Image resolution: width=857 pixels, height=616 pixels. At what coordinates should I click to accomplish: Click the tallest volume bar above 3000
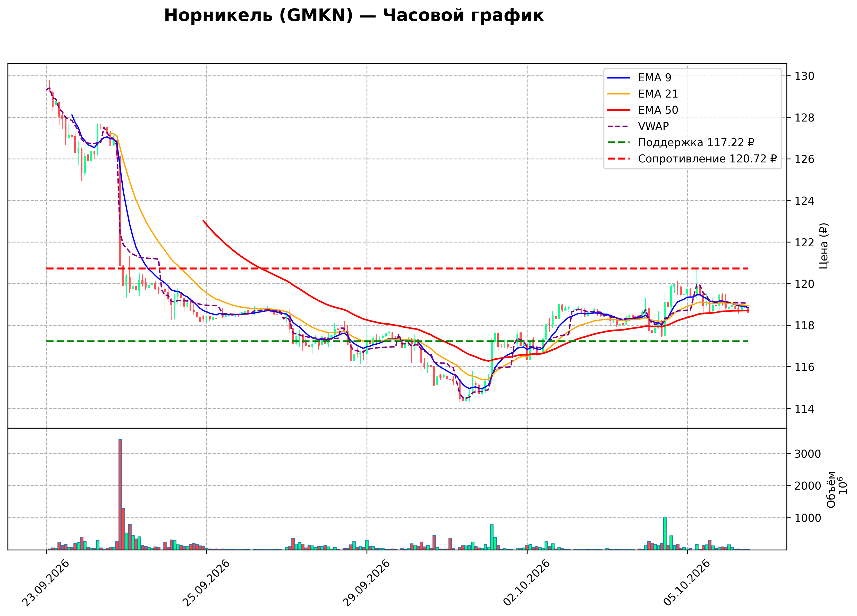[x=120, y=494]
